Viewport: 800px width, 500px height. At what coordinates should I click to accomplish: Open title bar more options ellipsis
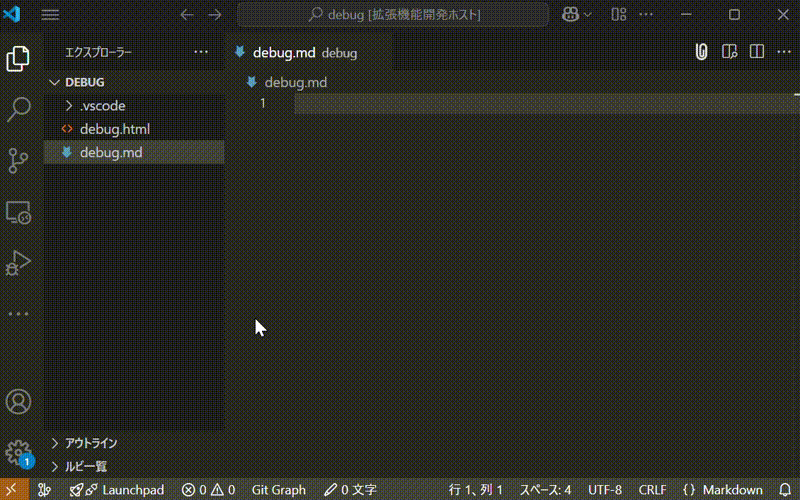click(646, 15)
